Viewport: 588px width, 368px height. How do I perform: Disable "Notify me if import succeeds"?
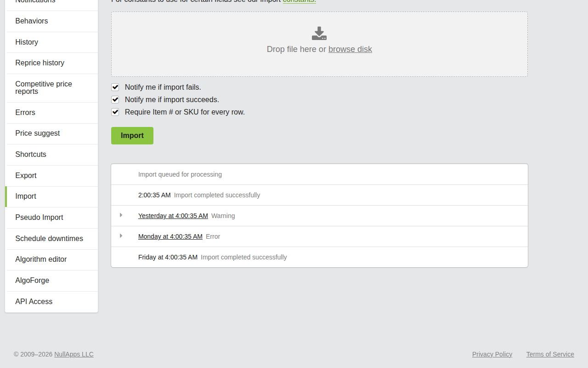[115, 99]
